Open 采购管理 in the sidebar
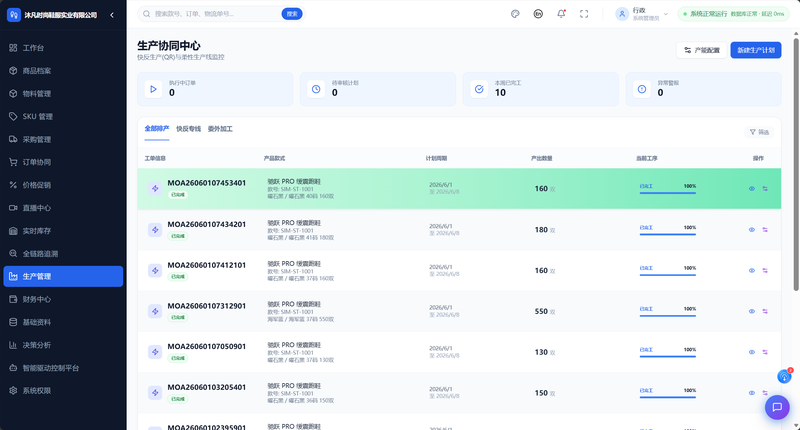800x430 pixels. pos(63,139)
